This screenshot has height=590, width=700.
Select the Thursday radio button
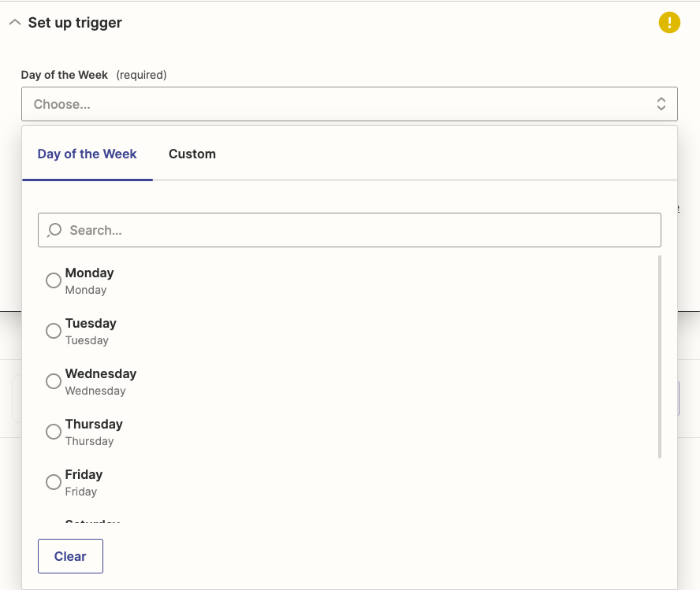tap(54, 432)
